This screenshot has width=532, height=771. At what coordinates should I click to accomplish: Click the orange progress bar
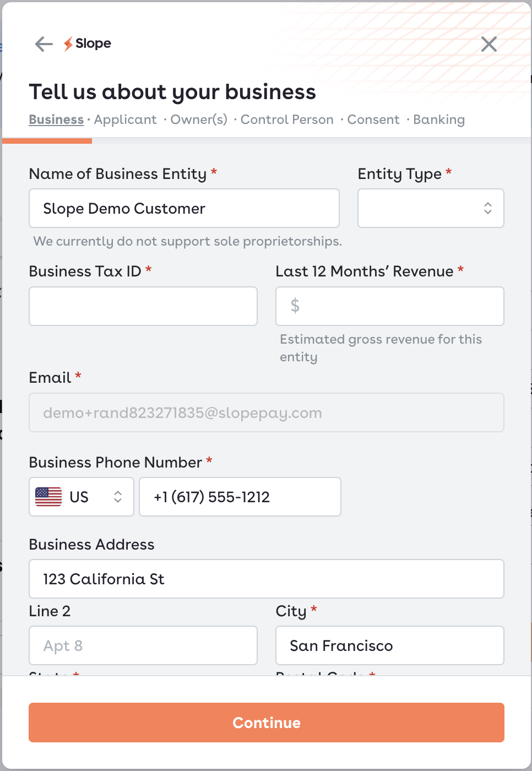pyautogui.click(x=47, y=142)
